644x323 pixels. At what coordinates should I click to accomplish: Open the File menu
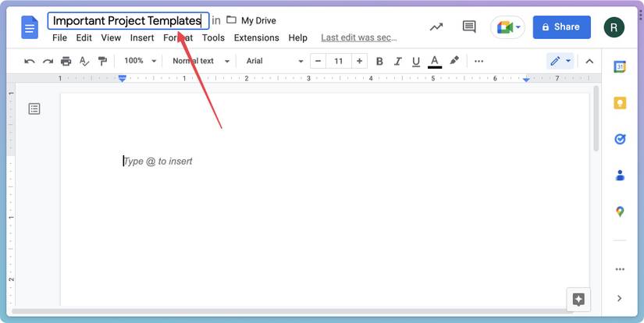pos(59,37)
